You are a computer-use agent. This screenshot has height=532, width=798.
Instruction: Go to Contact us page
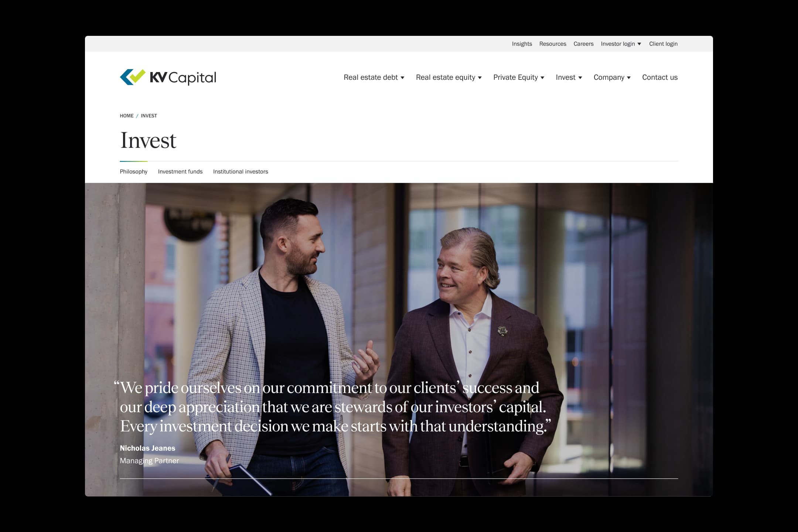click(660, 77)
